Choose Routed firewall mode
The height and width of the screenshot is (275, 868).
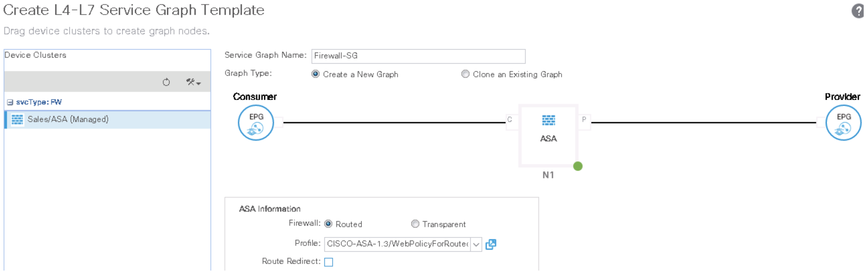coord(328,224)
